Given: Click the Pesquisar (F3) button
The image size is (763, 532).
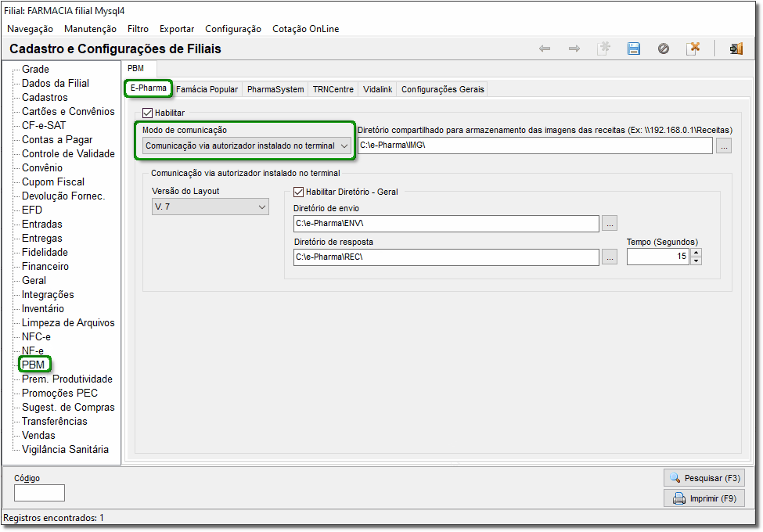Looking at the screenshot, I should click(x=704, y=478).
